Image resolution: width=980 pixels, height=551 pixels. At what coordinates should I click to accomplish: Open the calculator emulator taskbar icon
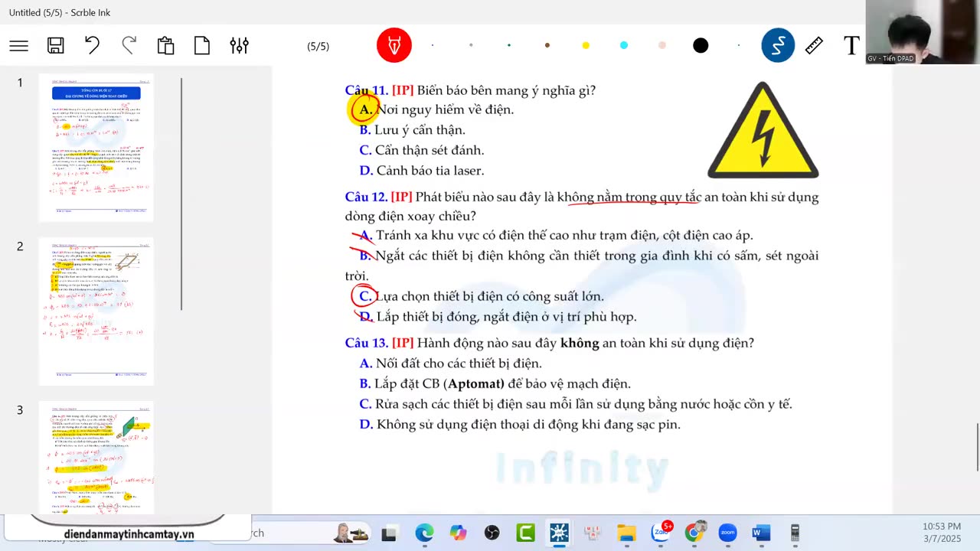795,533
